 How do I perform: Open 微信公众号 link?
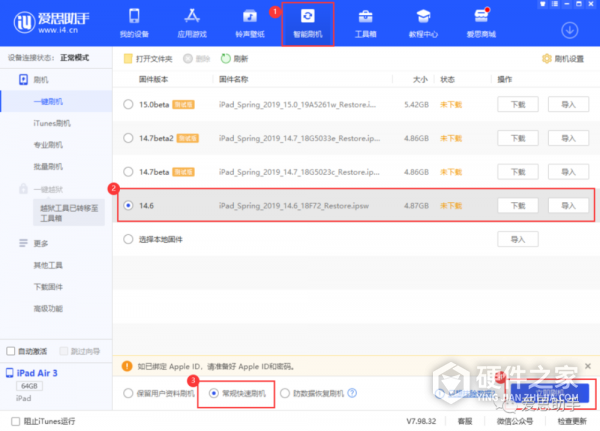[515, 421]
